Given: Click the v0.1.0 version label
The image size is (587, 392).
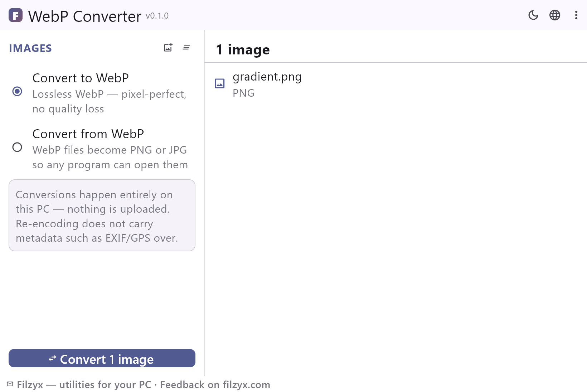Looking at the screenshot, I should coord(157,16).
